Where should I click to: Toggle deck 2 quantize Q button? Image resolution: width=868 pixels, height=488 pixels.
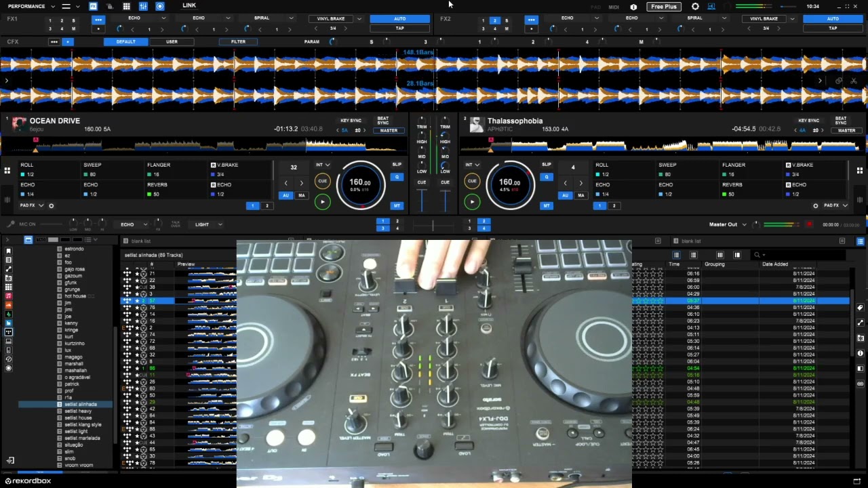pos(547,177)
